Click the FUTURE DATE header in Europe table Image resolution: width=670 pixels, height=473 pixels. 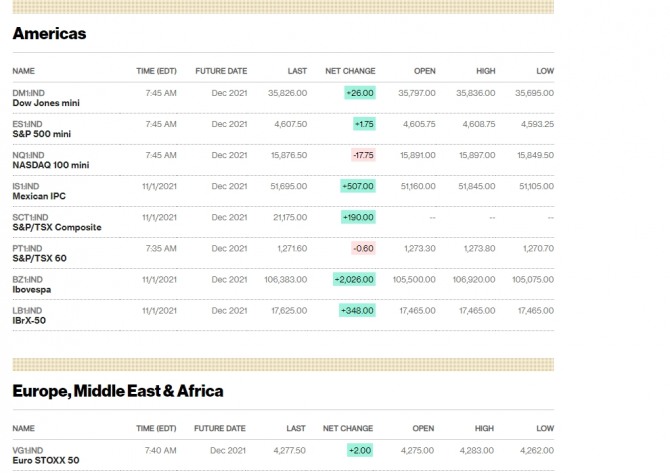tap(221, 428)
